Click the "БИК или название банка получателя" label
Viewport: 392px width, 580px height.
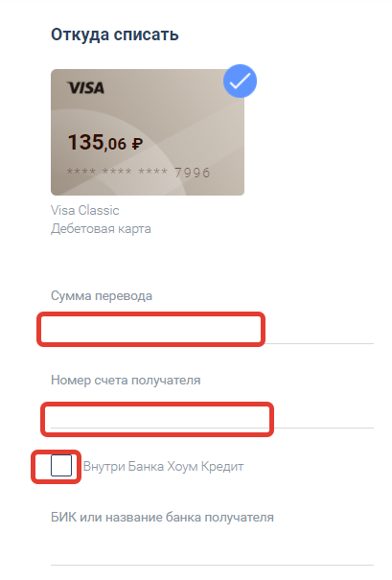162,517
